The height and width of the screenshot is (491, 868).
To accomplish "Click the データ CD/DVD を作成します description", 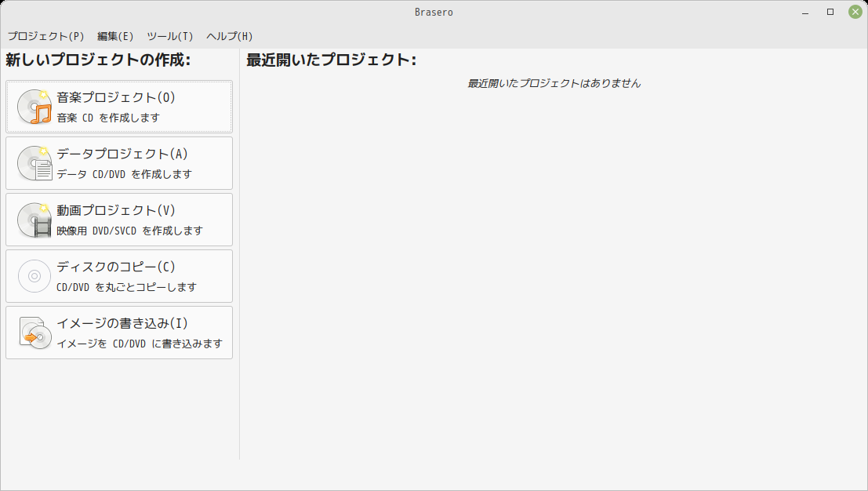I will 124,174.
